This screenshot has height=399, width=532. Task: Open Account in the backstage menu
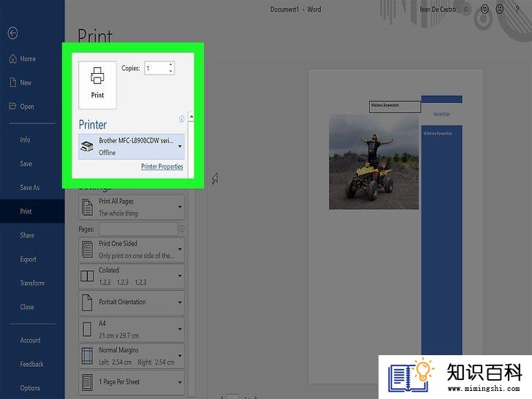point(32,340)
